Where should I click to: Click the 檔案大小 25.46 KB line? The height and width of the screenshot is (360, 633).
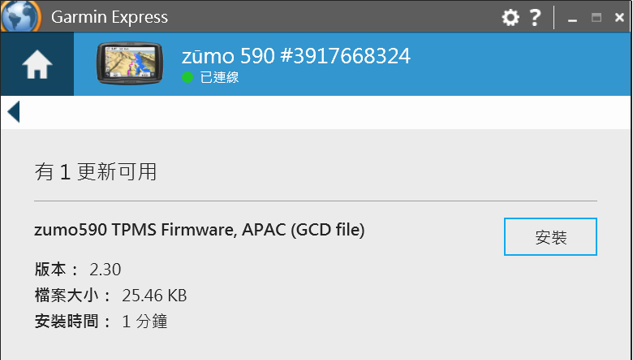[x=111, y=295]
